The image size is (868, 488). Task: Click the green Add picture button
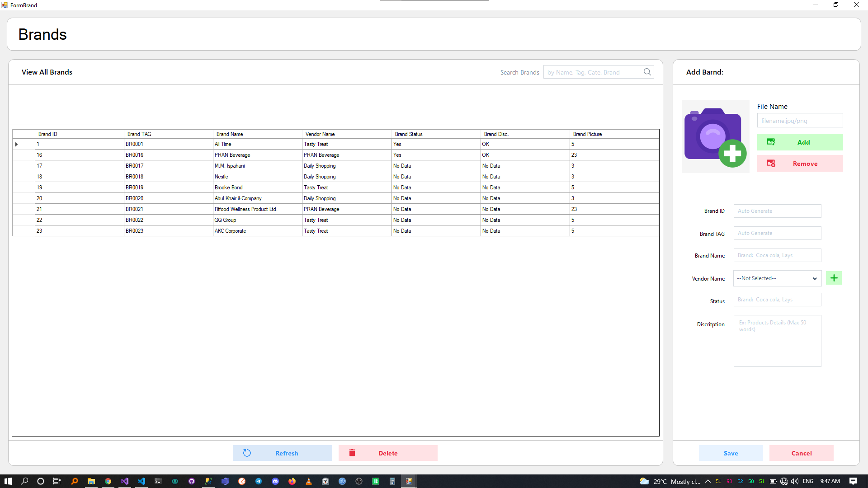pos(800,142)
